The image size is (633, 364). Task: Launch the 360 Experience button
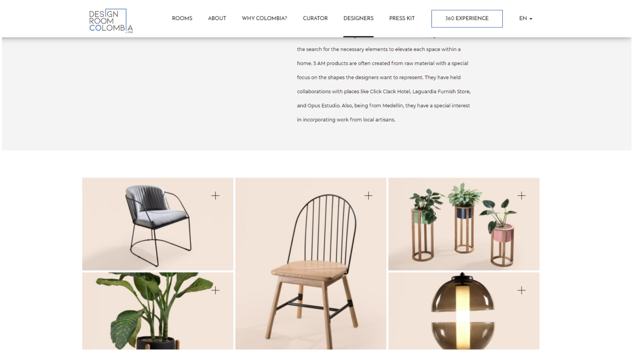[467, 19]
